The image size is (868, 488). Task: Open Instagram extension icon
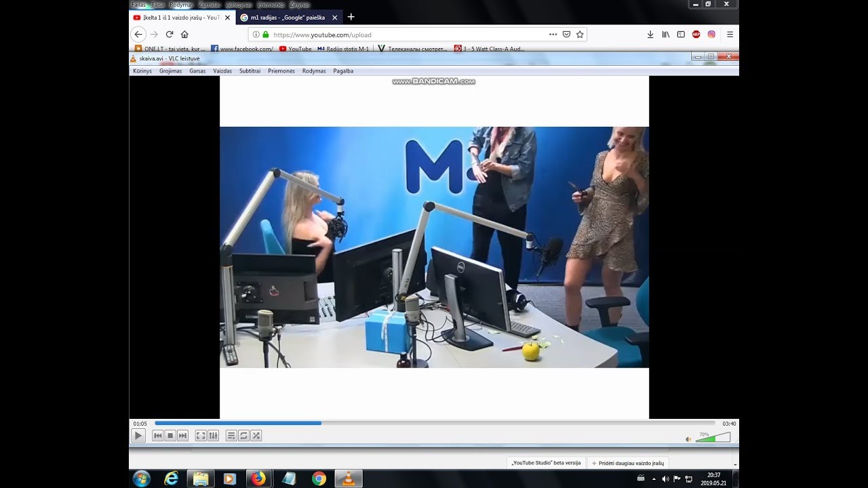(711, 35)
